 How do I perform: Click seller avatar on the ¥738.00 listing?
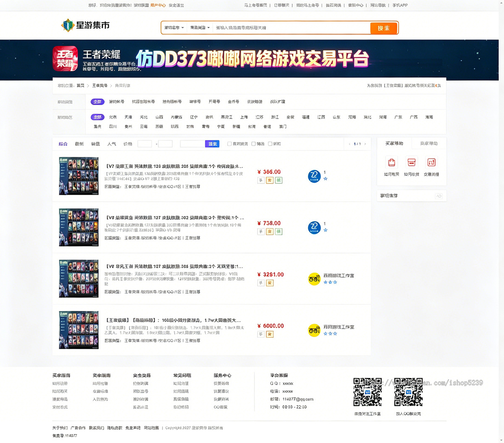pyautogui.click(x=314, y=227)
